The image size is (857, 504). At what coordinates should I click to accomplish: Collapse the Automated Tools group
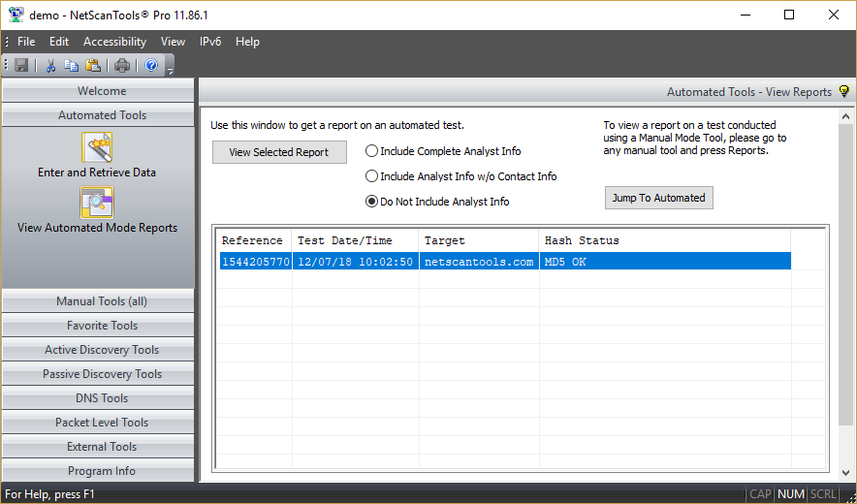tap(98, 114)
